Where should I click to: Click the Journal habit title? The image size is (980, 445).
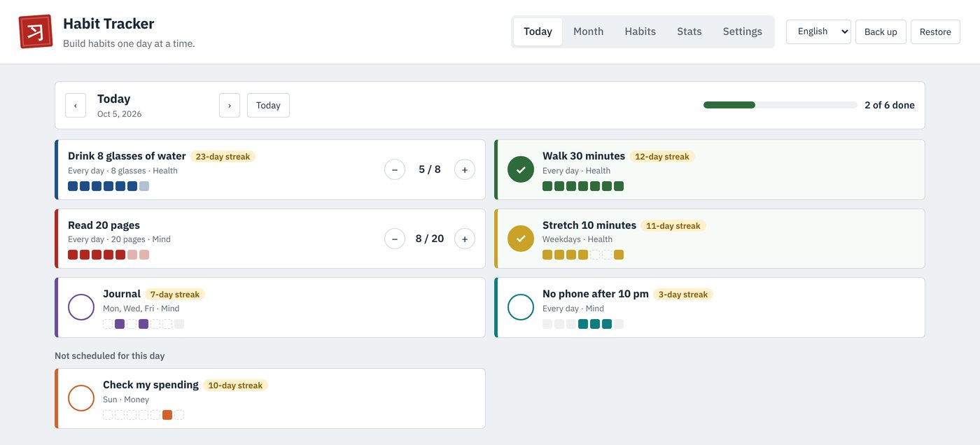click(122, 294)
